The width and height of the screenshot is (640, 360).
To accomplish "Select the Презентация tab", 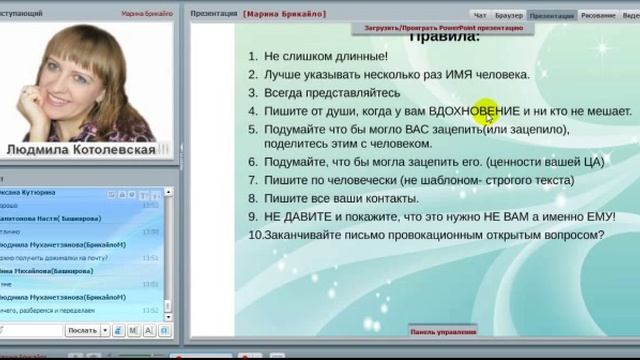I will [552, 16].
